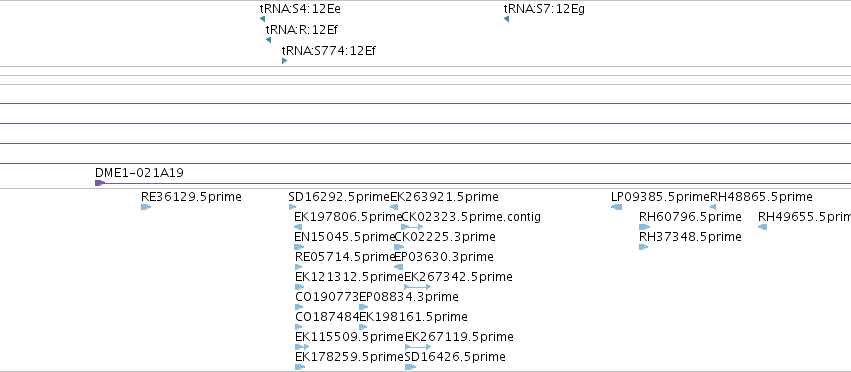Click the RH60796.5prime arrow marker
Image resolution: width=851 pixels, height=372 pixels.
tap(644, 227)
